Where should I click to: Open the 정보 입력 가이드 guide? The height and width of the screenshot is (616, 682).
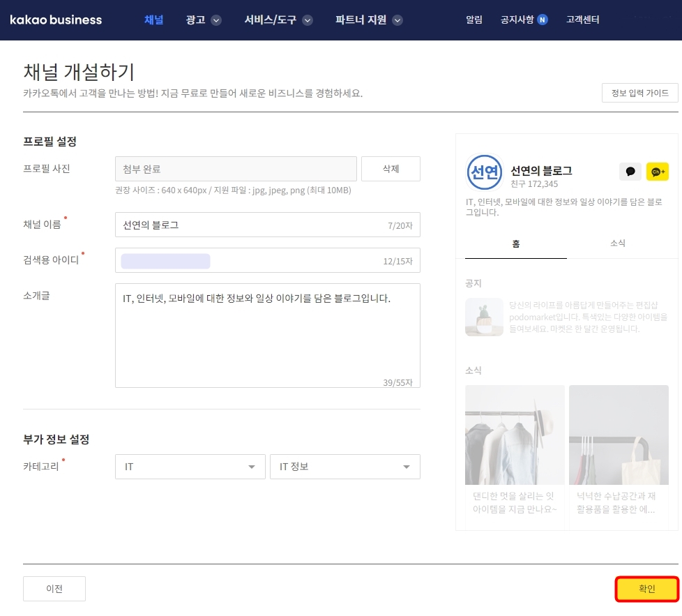click(x=639, y=93)
